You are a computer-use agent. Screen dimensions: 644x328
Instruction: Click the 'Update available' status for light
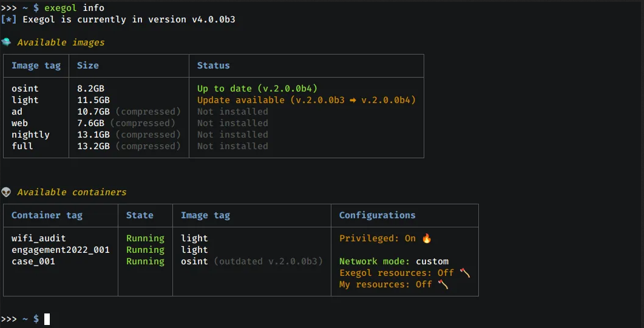[307, 100]
